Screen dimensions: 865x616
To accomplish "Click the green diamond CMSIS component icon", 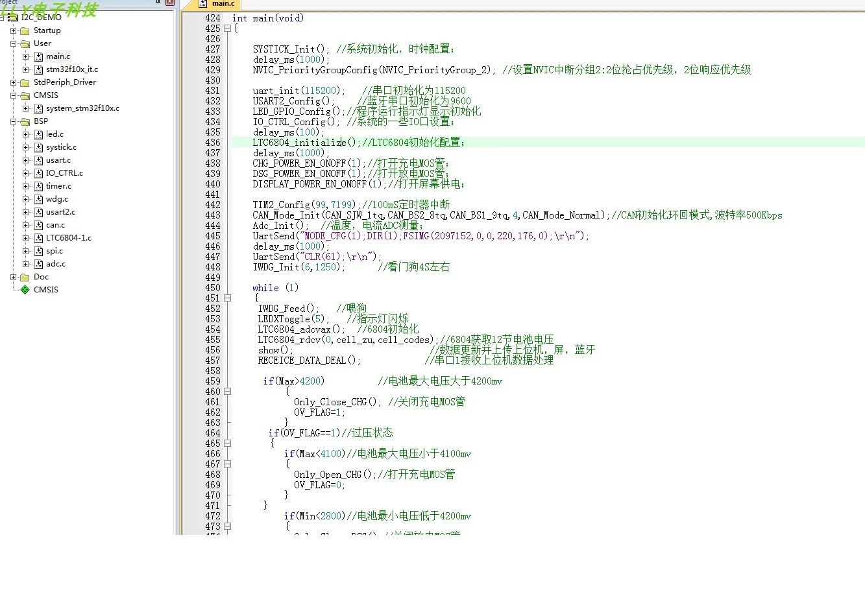I will pos(25,290).
